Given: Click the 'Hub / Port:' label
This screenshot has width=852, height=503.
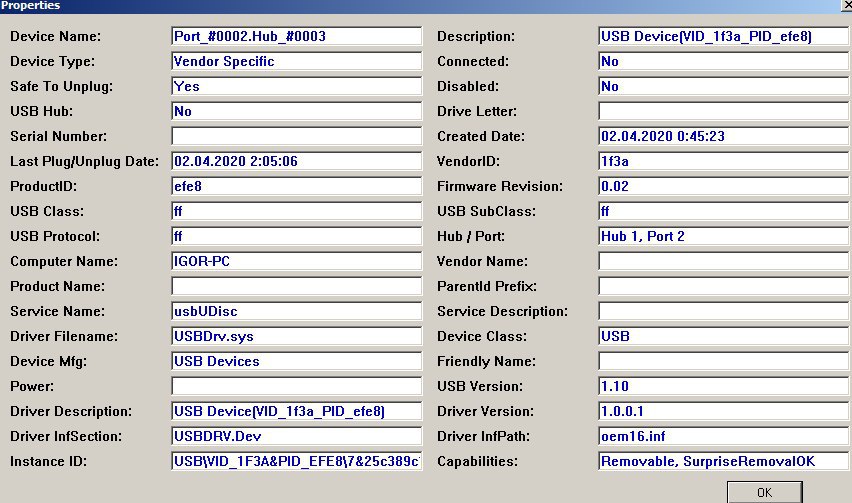Looking at the screenshot, I should coord(471,236).
